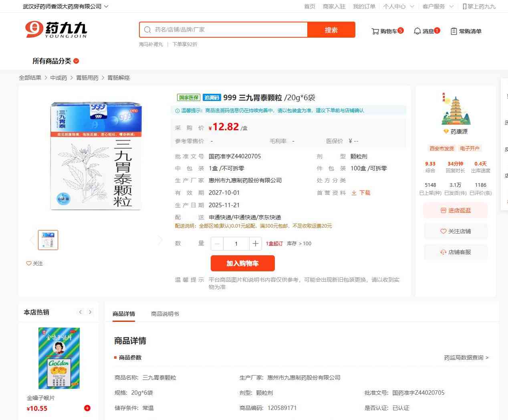Open the messages bell icon
Image resolution: width=508 pixels, height=420 pixels.
[417, 31]
